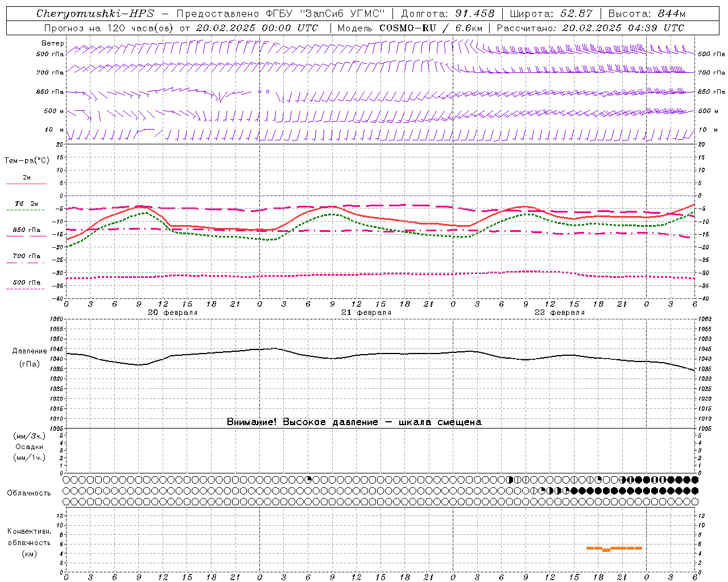Click the Долгота: 91.458 value
This screenshot has height=582, width=728.
pos(448,14)
